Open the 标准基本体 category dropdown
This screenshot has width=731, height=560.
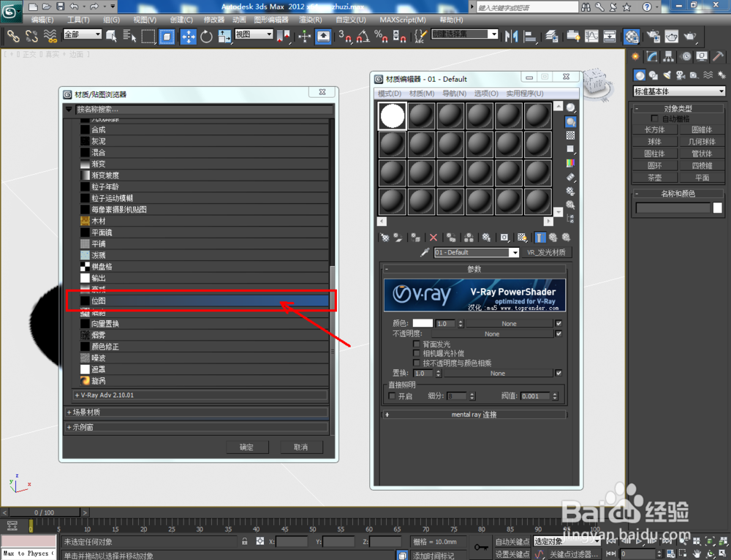click(678, 91)
